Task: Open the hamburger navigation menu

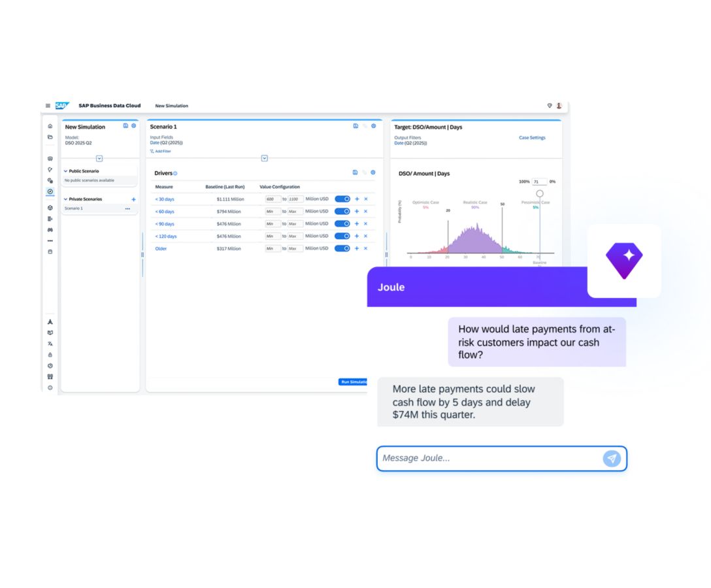Action: [x=48, y=106]
